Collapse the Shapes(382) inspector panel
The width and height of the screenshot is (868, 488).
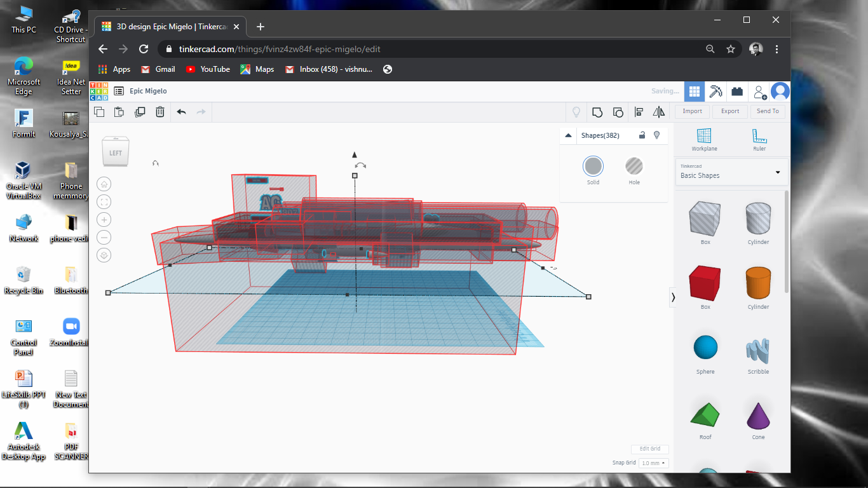coord(567,135)
